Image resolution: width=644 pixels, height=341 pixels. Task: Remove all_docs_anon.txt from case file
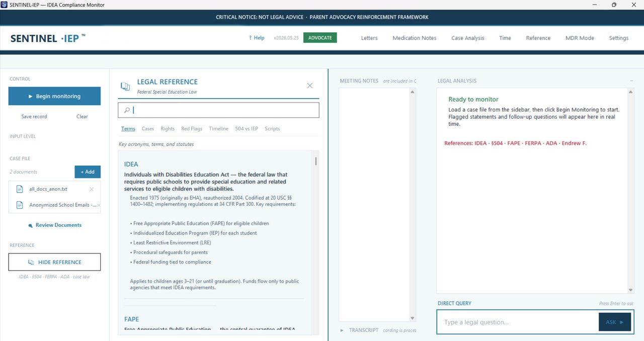click(92, 189)
